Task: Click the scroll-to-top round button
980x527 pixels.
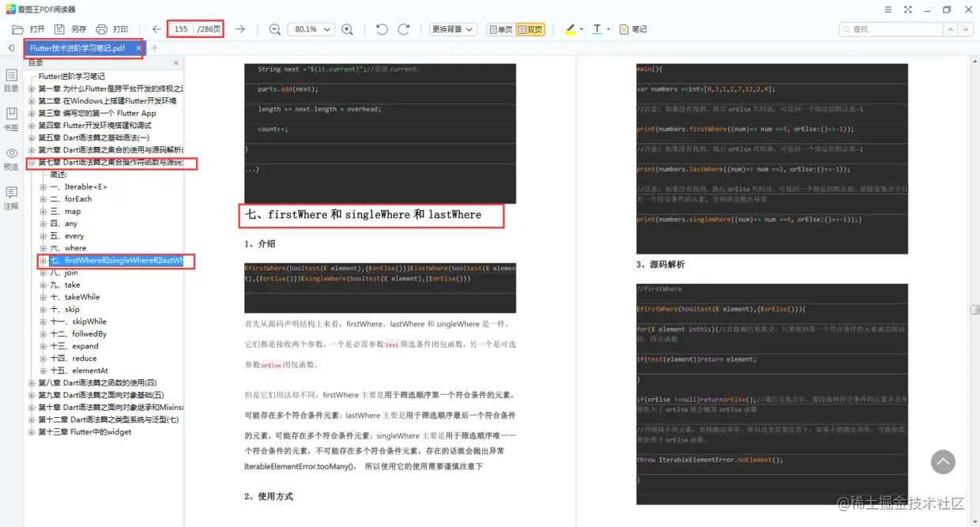Action: coord(943,462)
